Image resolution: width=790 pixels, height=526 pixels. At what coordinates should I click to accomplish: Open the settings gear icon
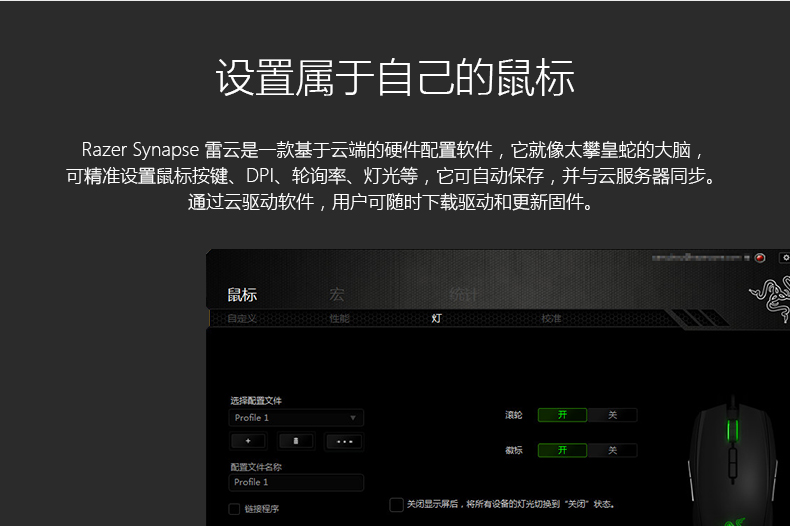pyautogui.click(x=785, y=258)
